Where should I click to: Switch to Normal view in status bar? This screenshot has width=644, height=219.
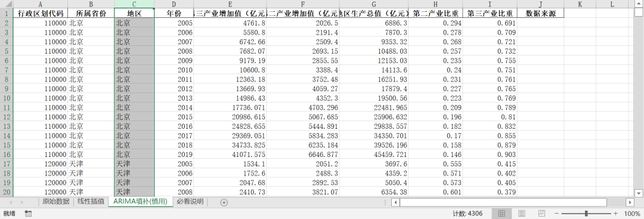point(501,213)
